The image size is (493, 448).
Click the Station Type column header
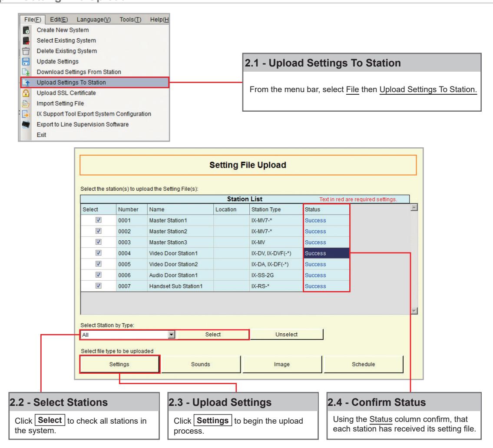tap(276, 209)
